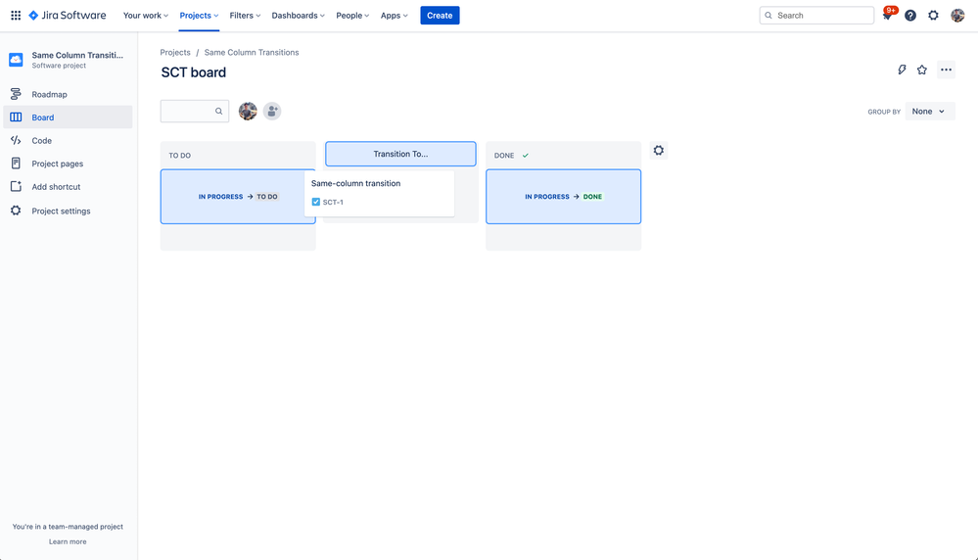978x560 pixels.
Task: Click the search magnifier in board filter
Action: (x=219, y=111)
